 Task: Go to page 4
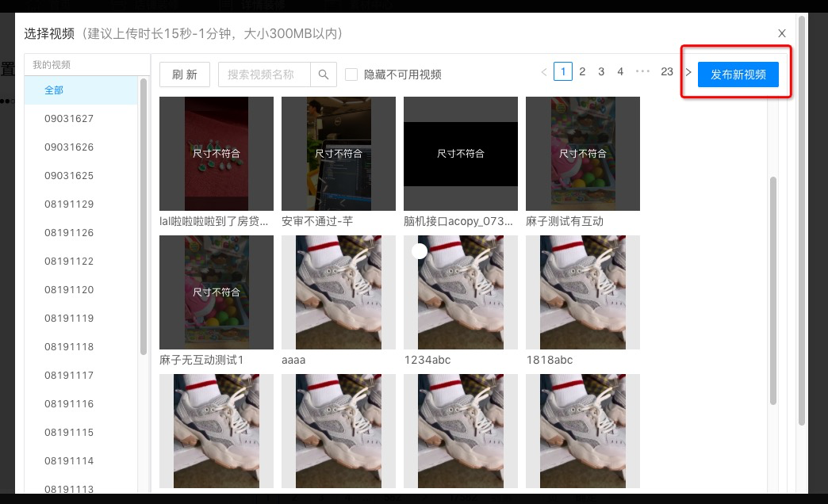[620, 71]
